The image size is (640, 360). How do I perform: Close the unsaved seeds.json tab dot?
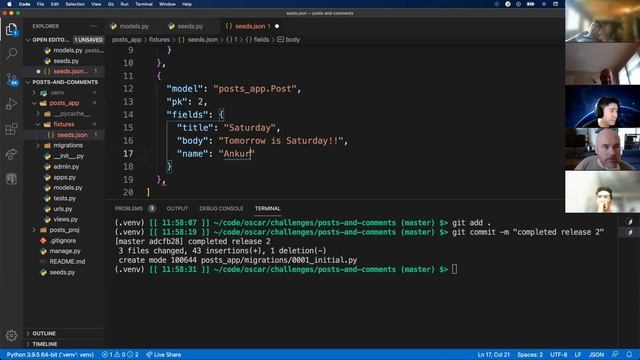click(x=277, y=26)
